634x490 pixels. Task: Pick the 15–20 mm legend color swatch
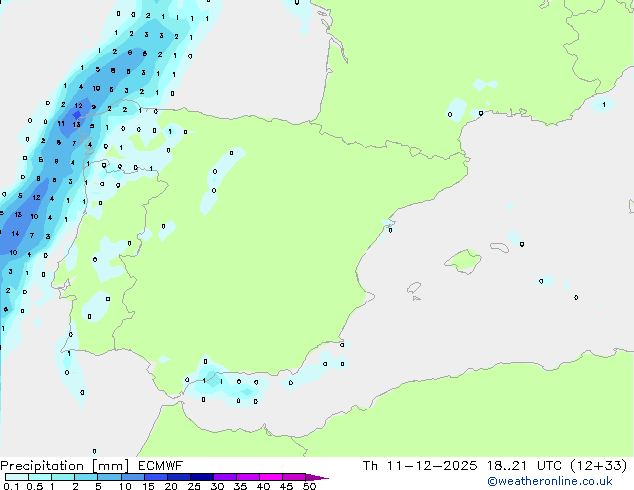coord(155,477)
